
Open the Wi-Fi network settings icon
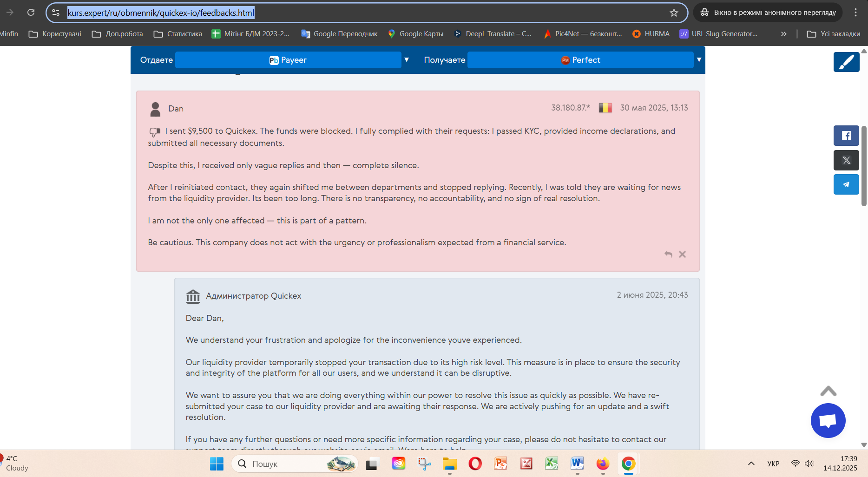tap(796, 464)
